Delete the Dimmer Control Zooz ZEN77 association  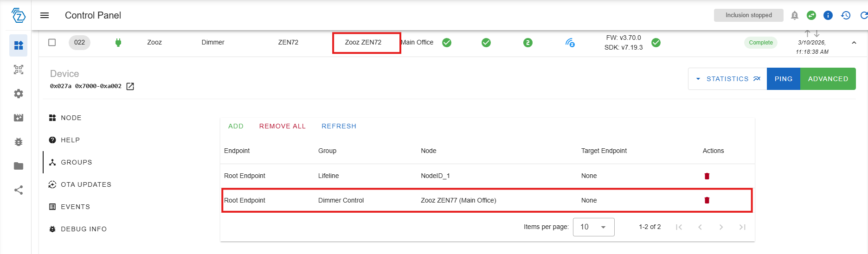coord(707,200)
